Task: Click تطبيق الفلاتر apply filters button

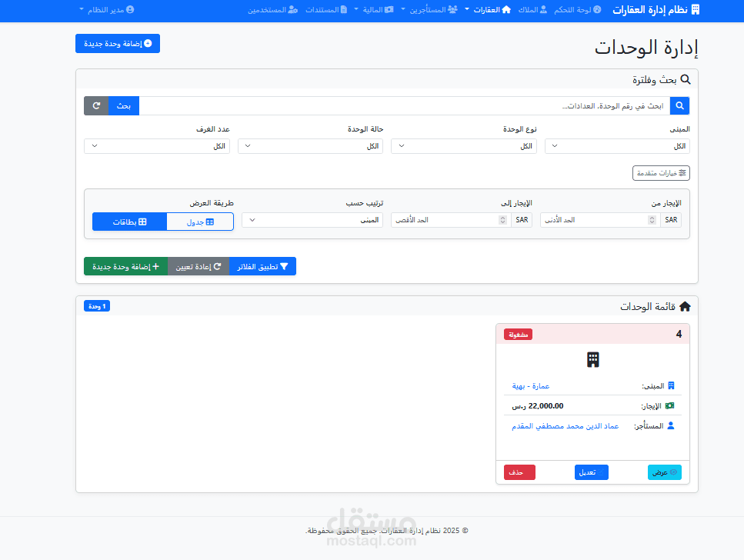Action: (262, 266)
